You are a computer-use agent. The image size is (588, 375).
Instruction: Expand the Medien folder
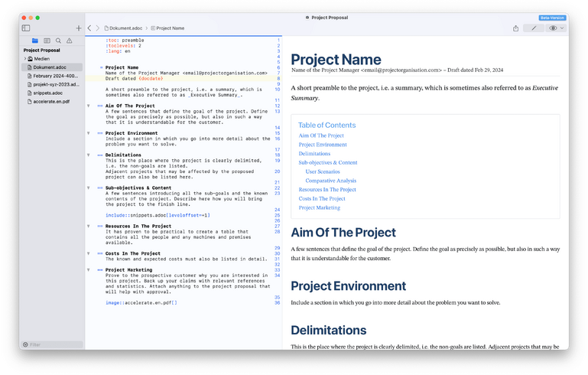[x=25, y=59]
